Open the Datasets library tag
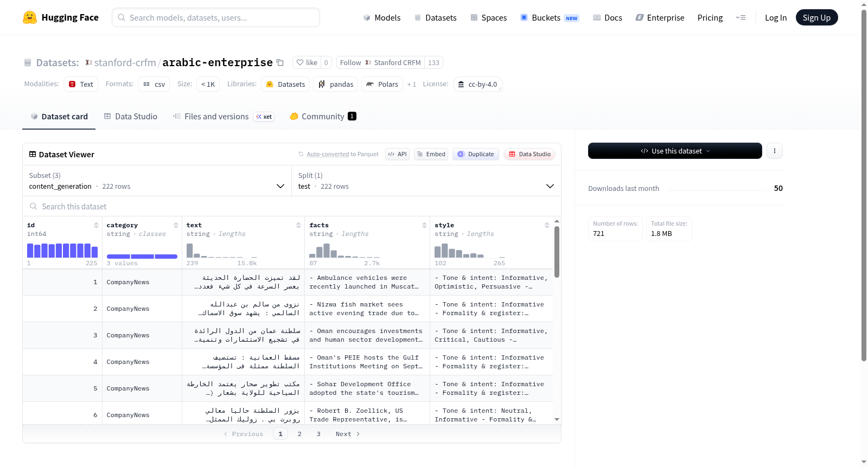 (285, 84)
